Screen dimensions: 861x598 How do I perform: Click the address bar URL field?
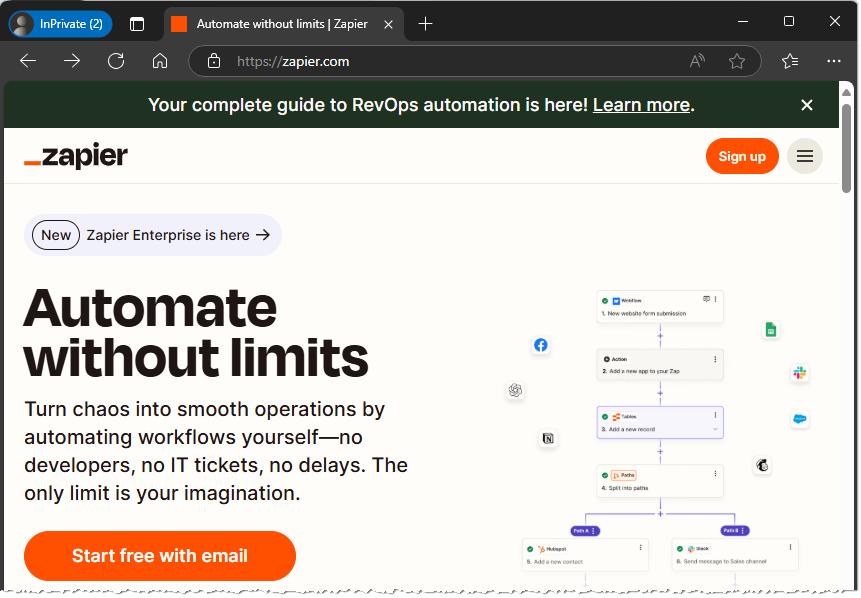coord(450,61)
